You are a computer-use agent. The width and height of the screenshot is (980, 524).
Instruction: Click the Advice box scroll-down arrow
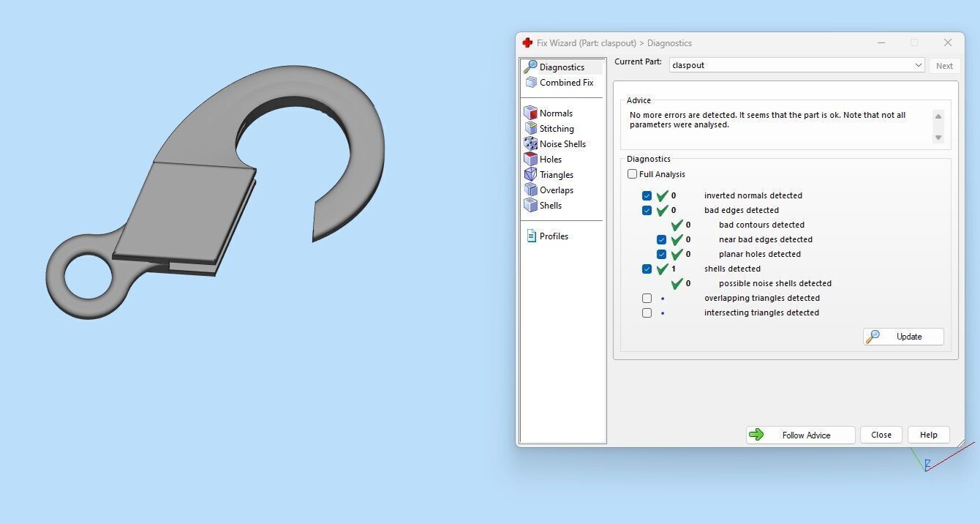click(x=938, y=137)
